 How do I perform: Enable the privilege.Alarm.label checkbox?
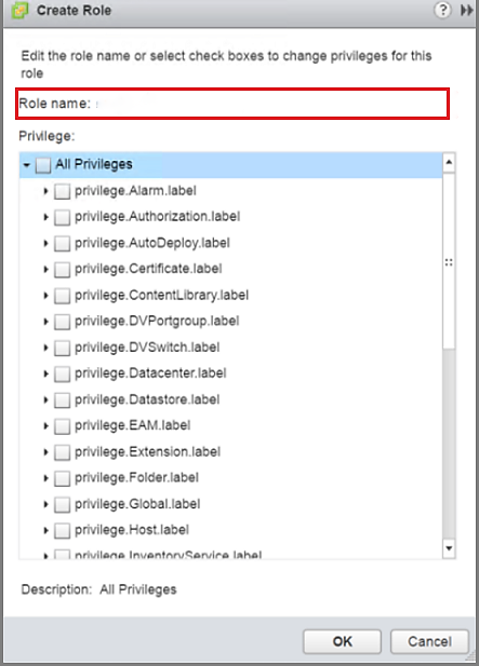click(62, 191)
